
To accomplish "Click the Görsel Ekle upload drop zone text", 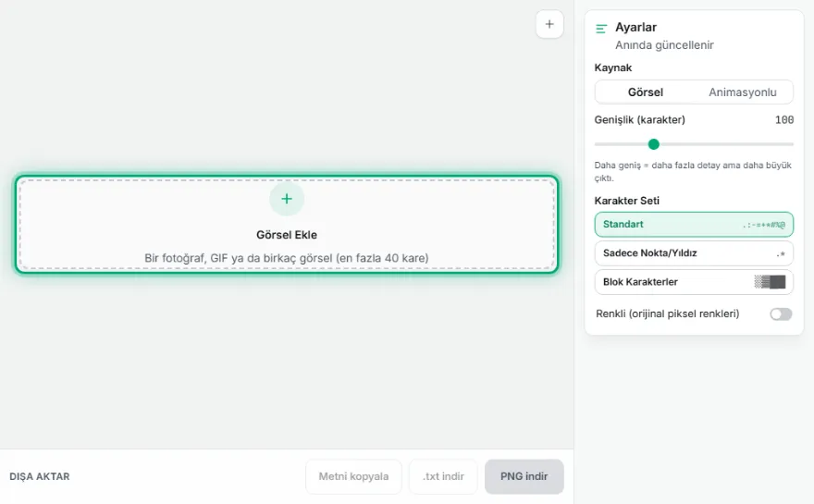I will [x=287, y=235].
